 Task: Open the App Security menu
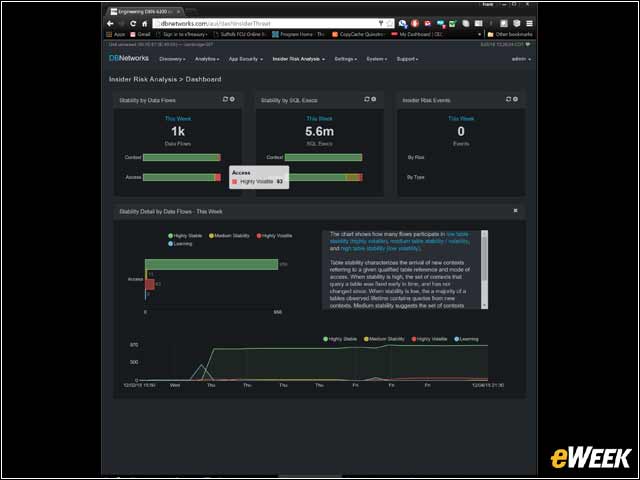246,59
